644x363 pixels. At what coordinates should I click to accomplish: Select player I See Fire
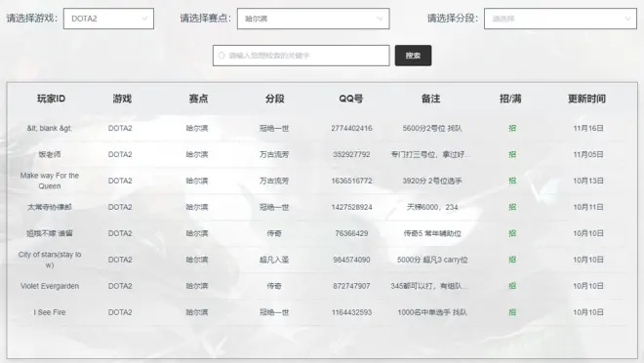(x=50, y=312)
